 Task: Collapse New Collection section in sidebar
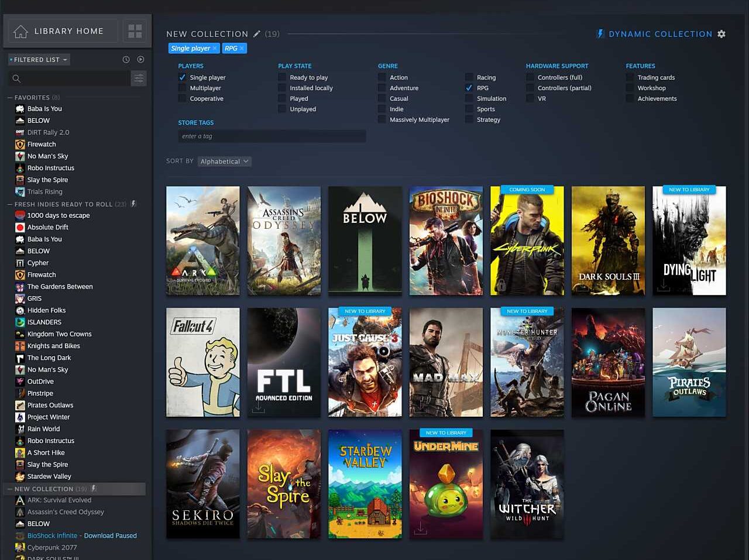[10, 489]
